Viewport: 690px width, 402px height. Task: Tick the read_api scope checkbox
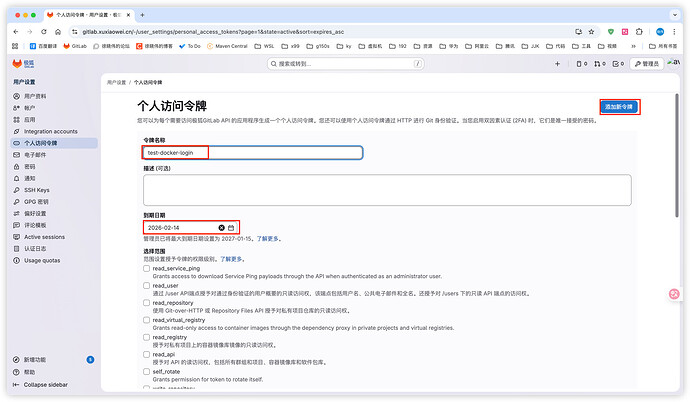(x=147, y=353)
